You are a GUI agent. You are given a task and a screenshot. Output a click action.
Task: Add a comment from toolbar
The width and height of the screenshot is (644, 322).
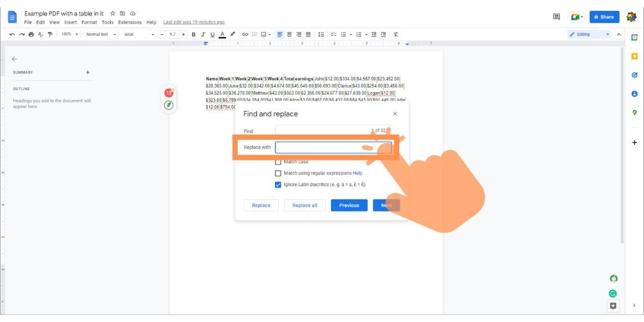pos(254,35)
